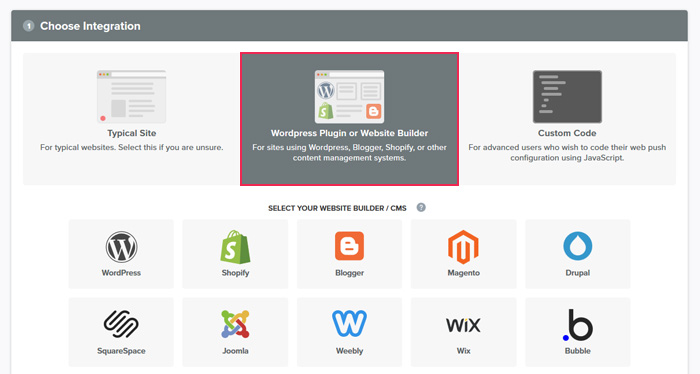
Task: Click the Weebly label text
Action: pyautogui.click(x=350, y=351)
